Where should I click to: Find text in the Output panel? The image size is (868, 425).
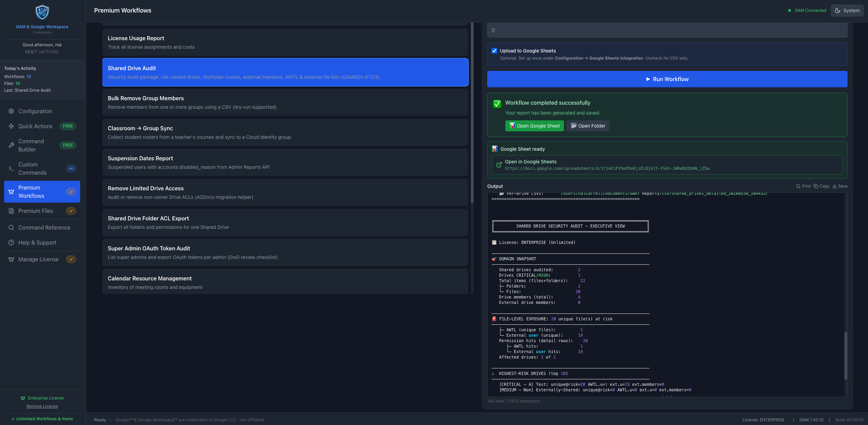click(803, 186)
